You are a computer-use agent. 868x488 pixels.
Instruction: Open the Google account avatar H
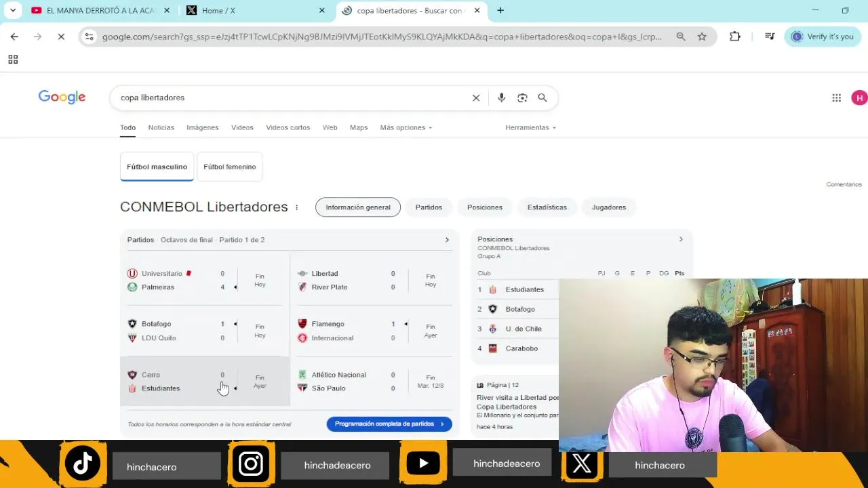tap(859, 98)
